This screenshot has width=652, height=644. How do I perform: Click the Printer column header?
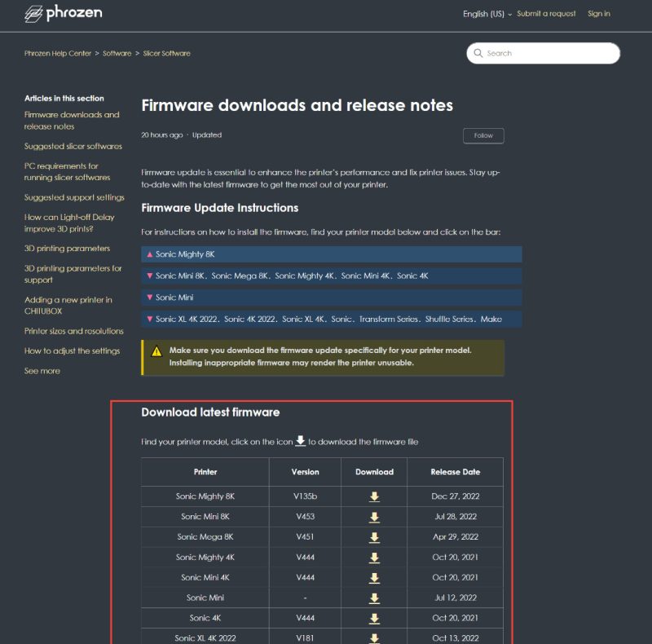(205, 472)
